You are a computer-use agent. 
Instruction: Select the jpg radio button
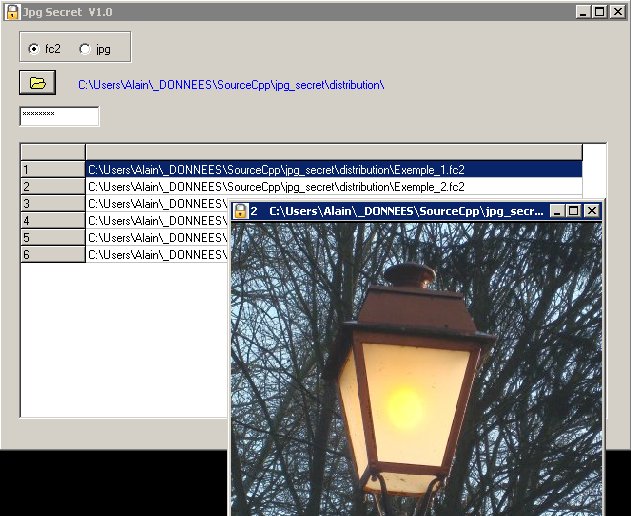tap(85, 49)
